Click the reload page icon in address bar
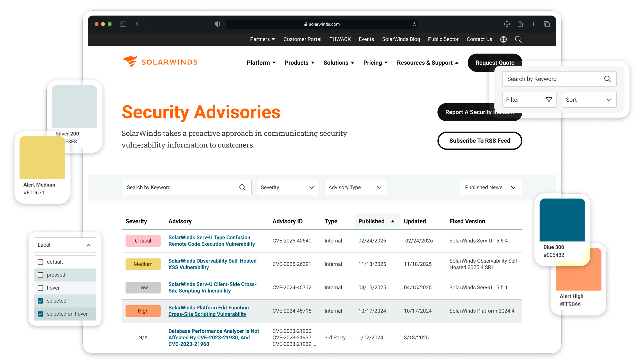The height and width of the screenshot is (364, 644). point(414,24)
